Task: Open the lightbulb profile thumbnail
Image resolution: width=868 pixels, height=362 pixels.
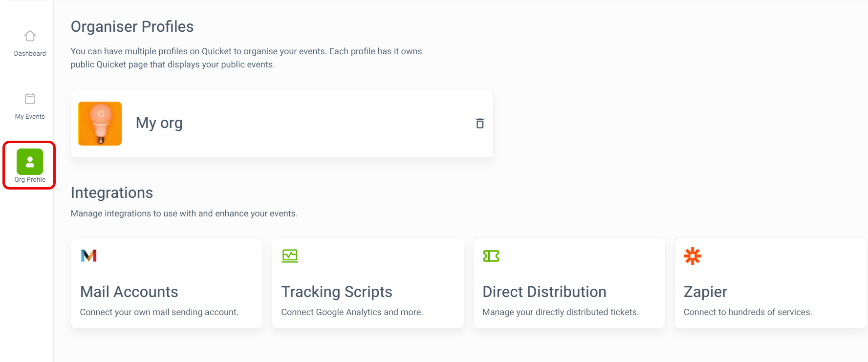Action: tap(100, 124)
